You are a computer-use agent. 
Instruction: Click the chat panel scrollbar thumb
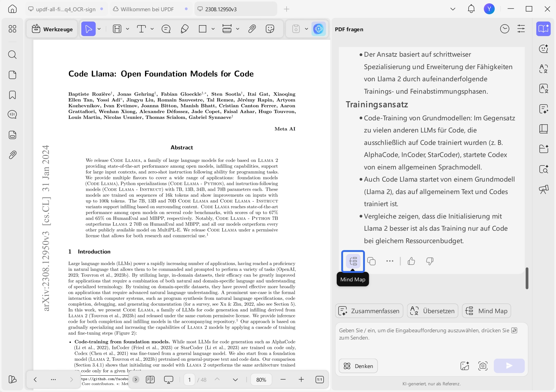pos(527,278)
